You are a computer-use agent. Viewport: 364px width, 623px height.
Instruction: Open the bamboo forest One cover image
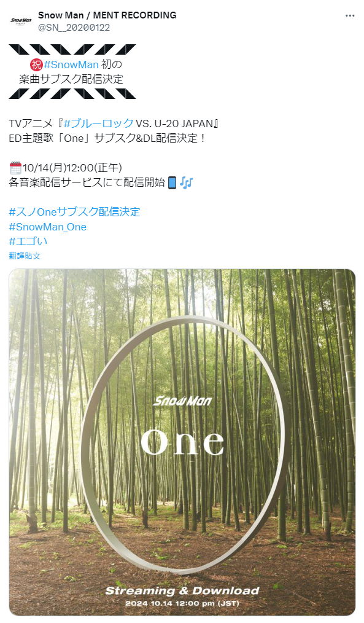(x=182, y=442)
